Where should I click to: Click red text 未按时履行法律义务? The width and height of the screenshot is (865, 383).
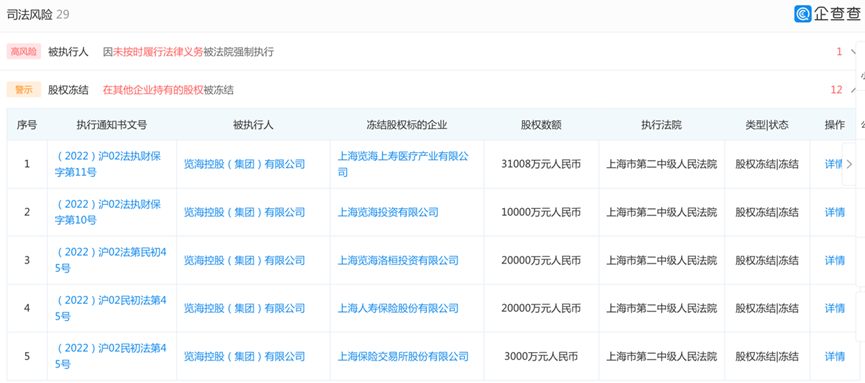click(158, 52)
